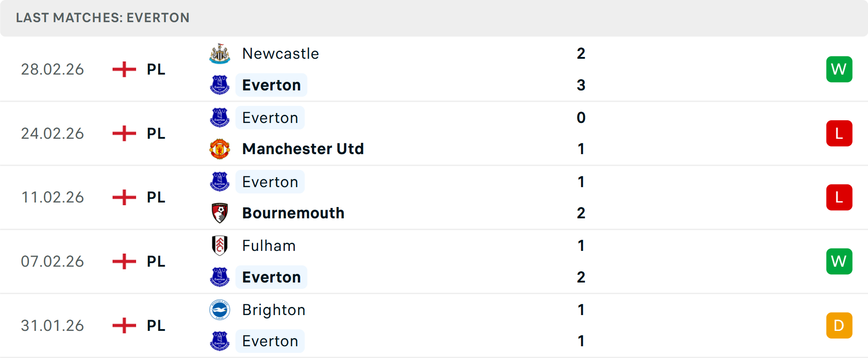This screenshot has width=868, height=358.
Task: Select the Brighton club logo
Action: pos(220,310)
